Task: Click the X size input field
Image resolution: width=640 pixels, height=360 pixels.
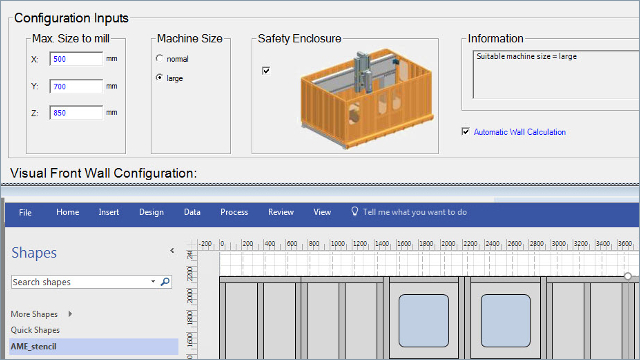Action: [x=76, y=59]
